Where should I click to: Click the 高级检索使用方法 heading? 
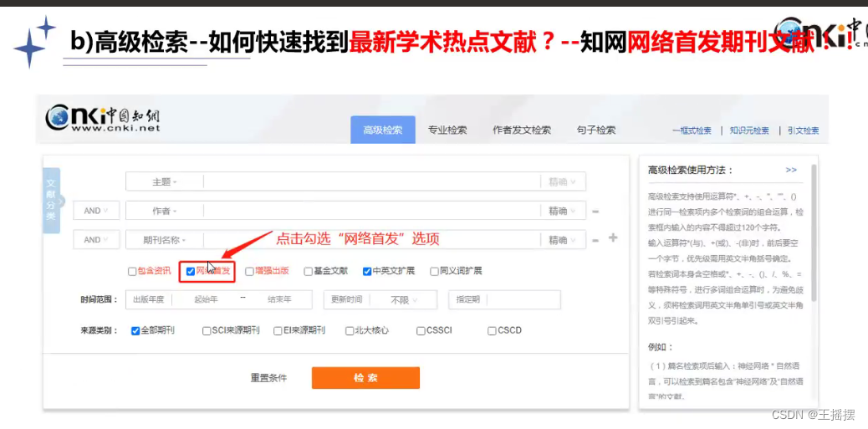(x=691, y=171)
